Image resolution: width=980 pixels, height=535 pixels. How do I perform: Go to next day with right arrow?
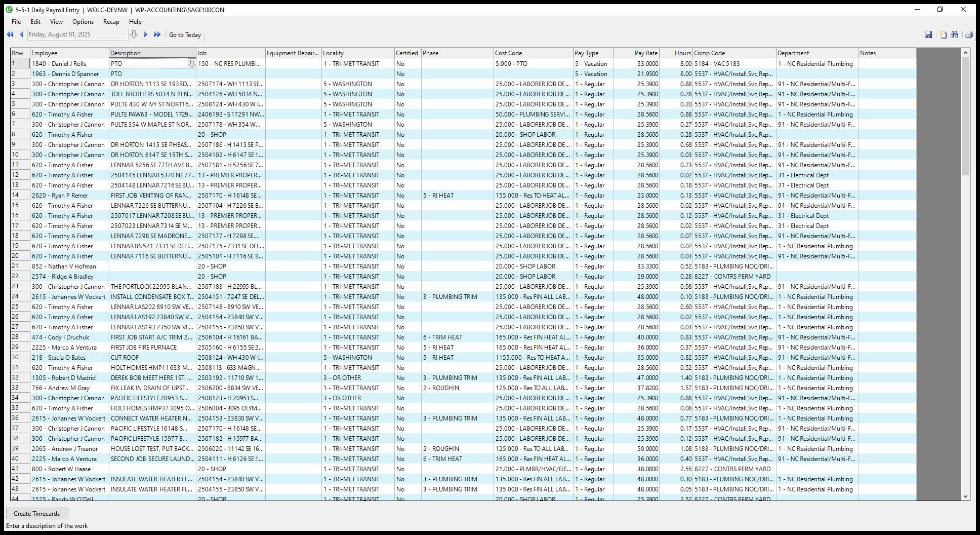coord(146,34)
